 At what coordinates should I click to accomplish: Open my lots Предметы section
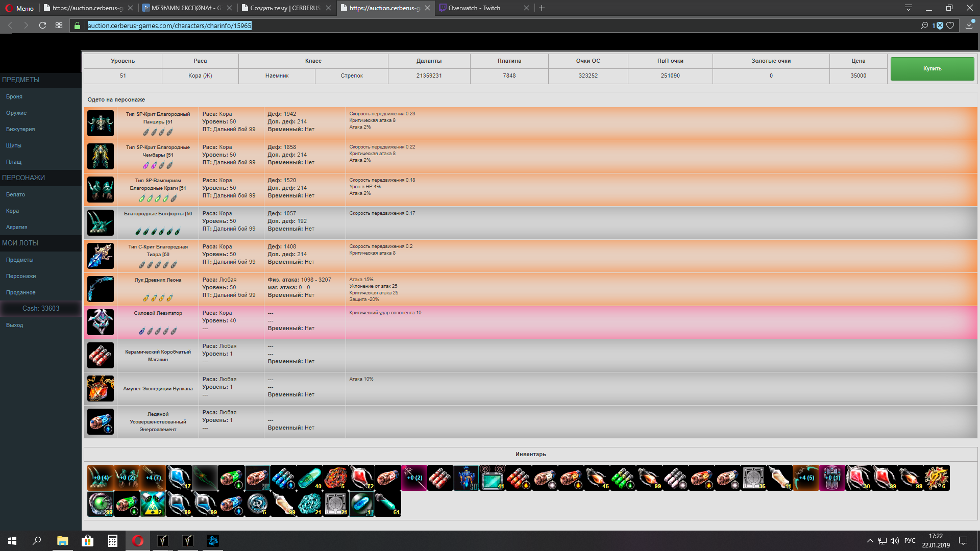pyautogui.click(x=19, y=260)
